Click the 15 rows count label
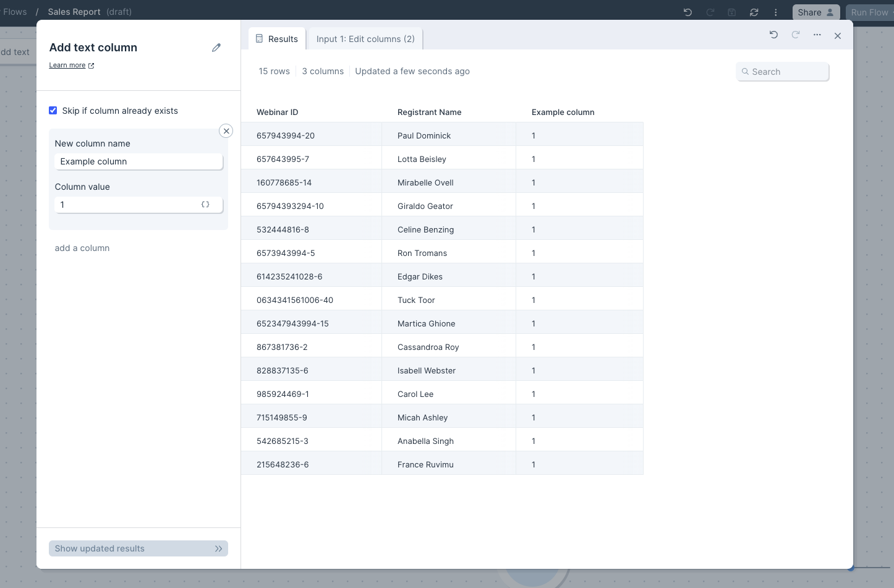 [275, 71]
